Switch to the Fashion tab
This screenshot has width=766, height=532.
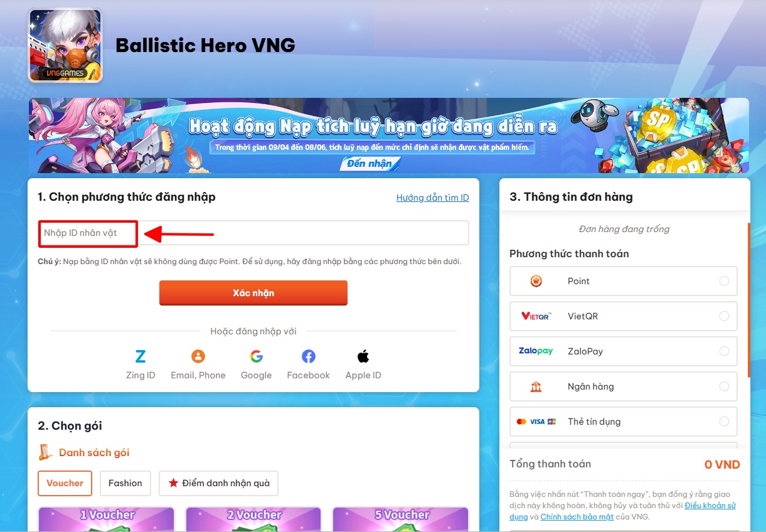125,483
